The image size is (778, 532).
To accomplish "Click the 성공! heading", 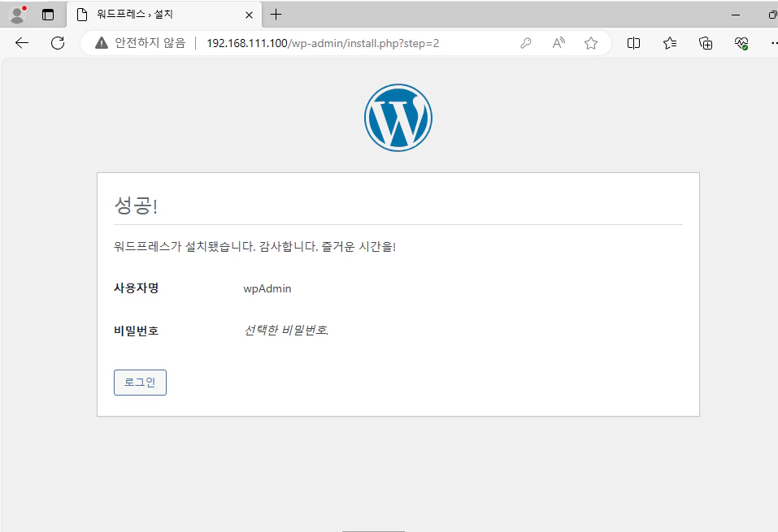I will (136, 205).
